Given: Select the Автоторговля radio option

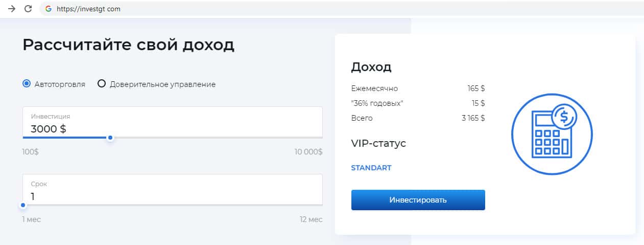Looking at the screenshot, I should coord(27,84).
